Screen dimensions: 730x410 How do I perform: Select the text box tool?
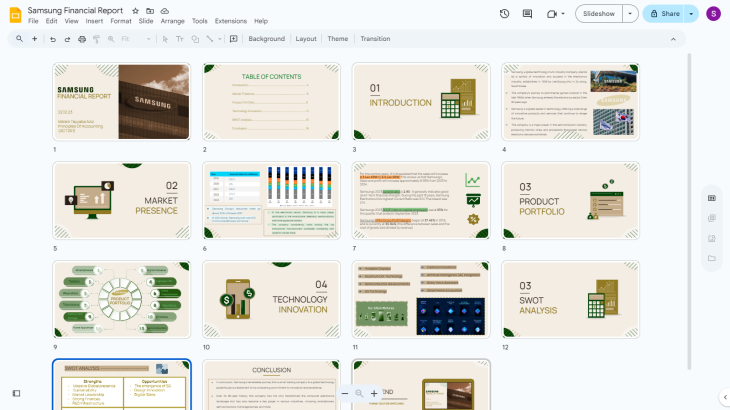[x=180, y=39]
